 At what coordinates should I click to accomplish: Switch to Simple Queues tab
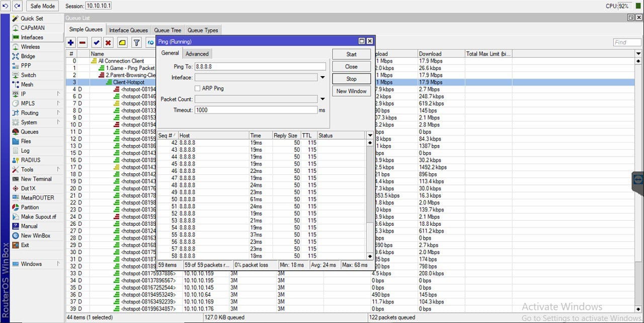coord(86,30)
